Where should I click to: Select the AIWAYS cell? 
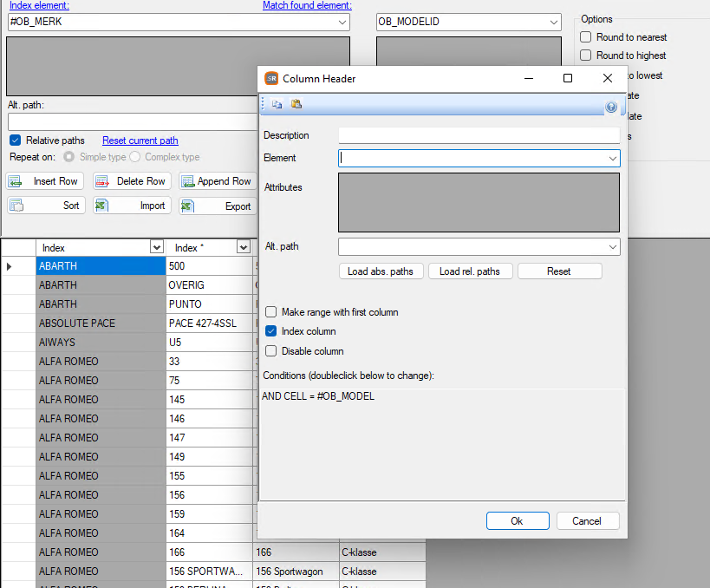point(101,342)
